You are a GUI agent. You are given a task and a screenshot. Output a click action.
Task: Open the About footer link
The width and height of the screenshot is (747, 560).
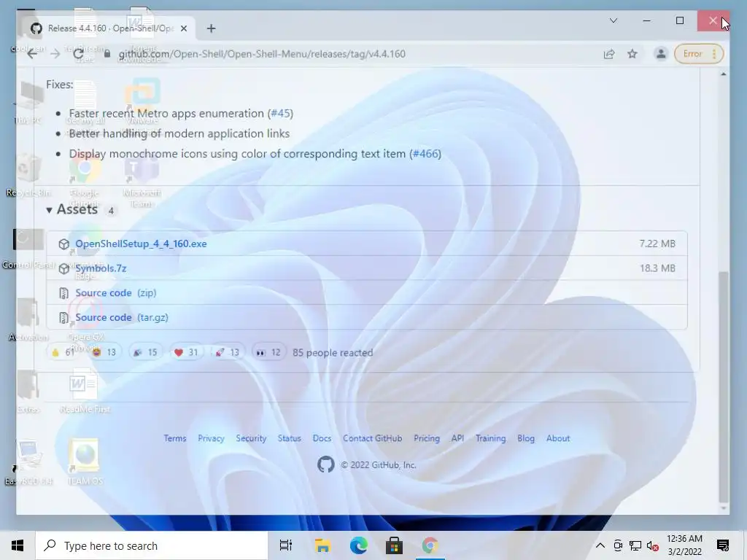click(558, 438)
